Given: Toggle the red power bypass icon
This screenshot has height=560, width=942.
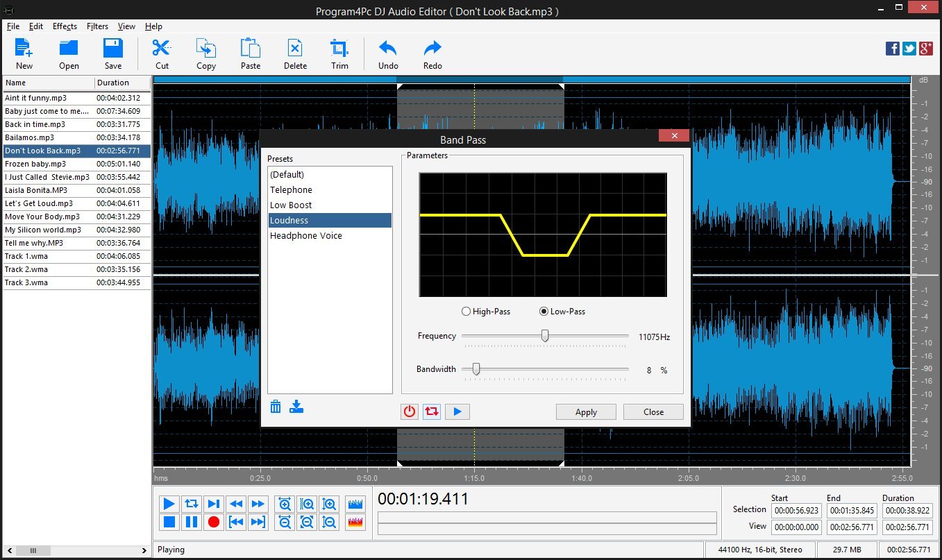Looking at the screenshot, I should point(410,411).
